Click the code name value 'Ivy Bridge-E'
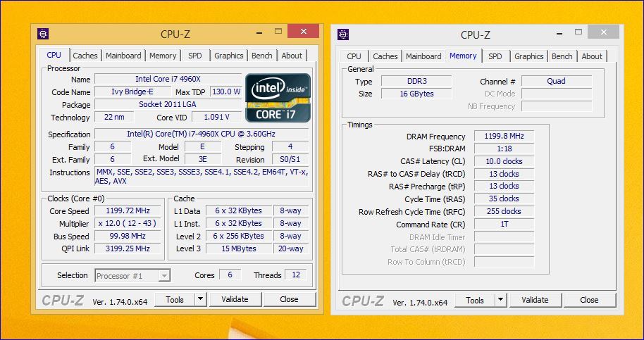 tap(132, 92)
